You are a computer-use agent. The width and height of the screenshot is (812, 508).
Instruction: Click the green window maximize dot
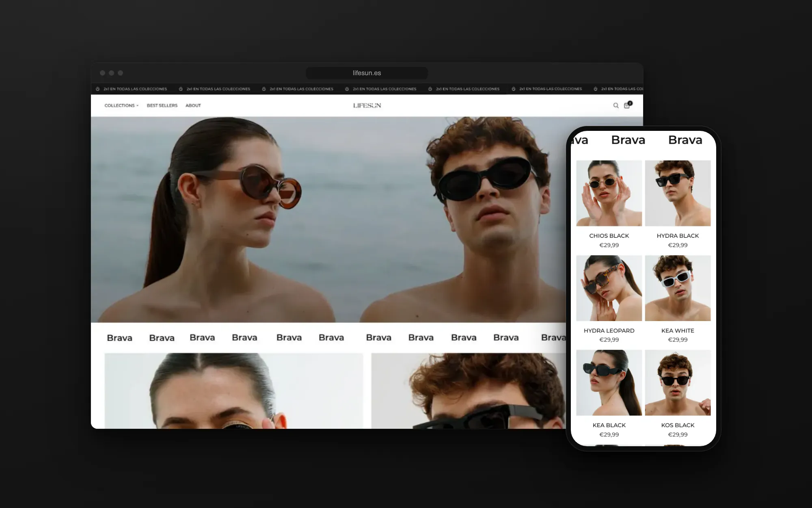tap(120, 73)
